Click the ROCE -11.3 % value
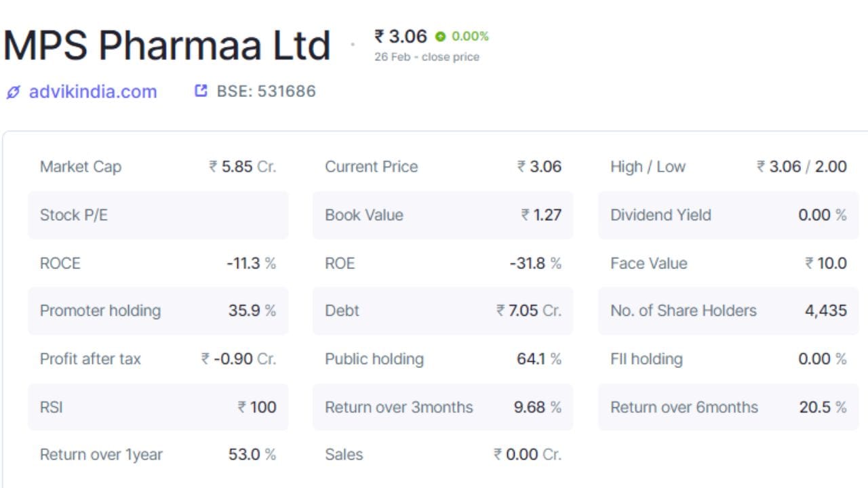This screenshot has width=868, height=488. 251,263
